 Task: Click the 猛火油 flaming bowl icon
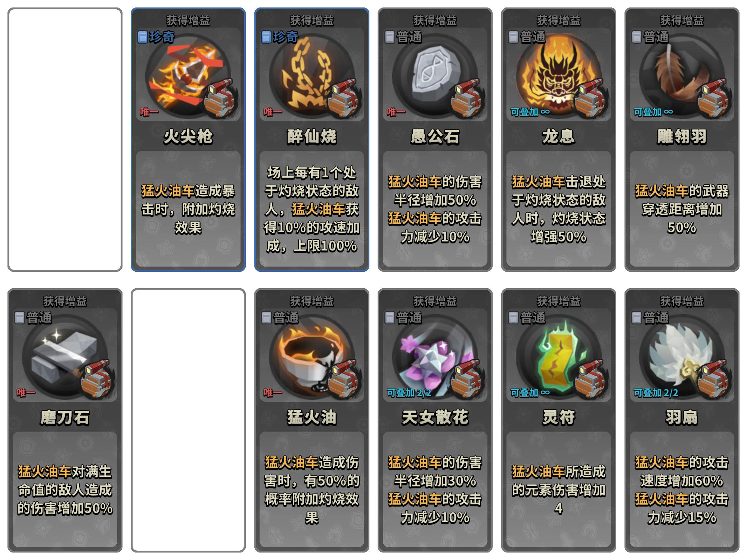[311, 357]
